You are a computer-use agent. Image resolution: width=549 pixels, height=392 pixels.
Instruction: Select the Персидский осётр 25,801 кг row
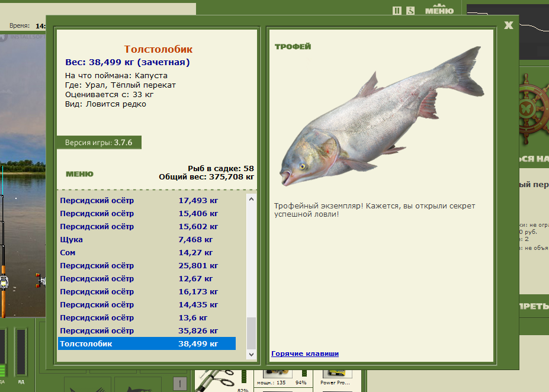point(147,266)
